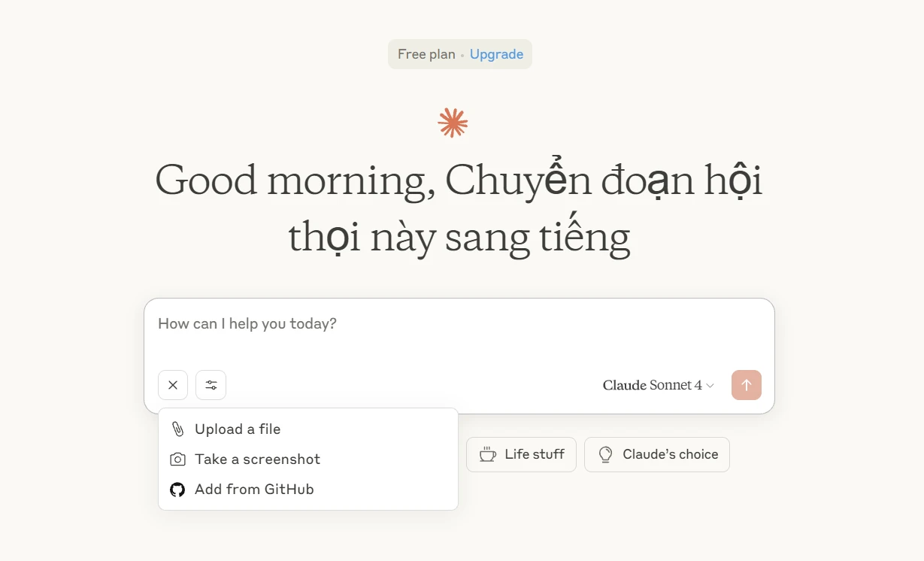Click the Good morning greeting heading
This screenshot has width=924, height=561.
pyautogui.click(x=459, y=208)
